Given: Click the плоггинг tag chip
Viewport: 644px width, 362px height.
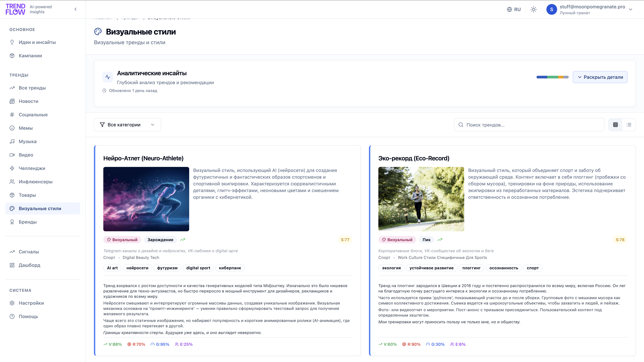Looking at the screenshot, I should (471, 268).
